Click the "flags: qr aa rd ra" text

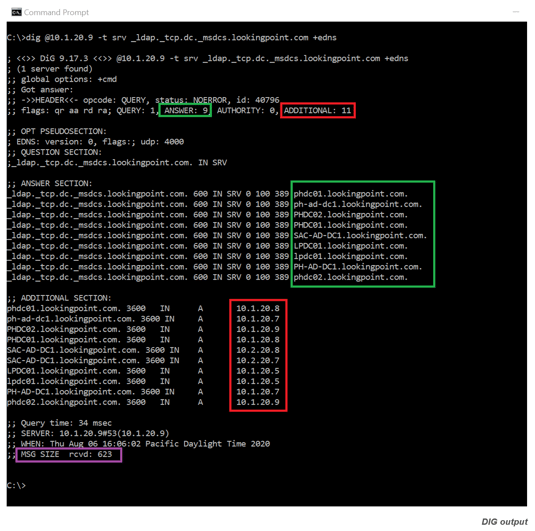tap(64, 111)
